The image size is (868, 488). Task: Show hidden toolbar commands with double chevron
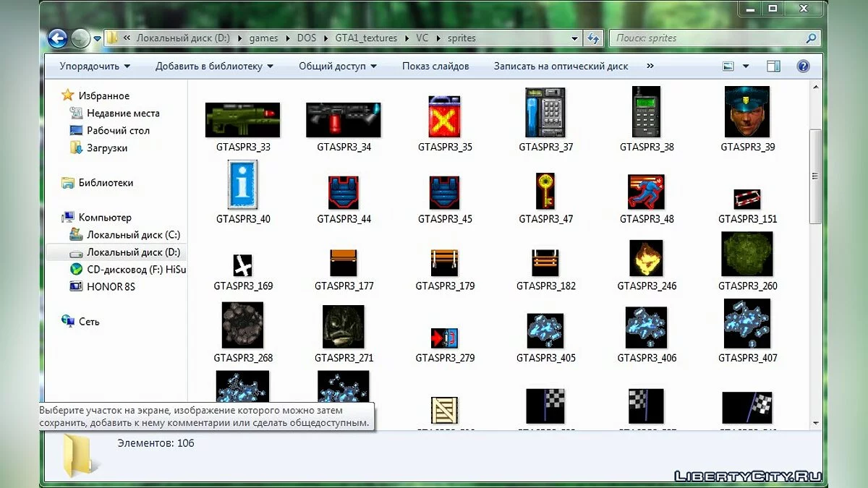pos(650,66)
